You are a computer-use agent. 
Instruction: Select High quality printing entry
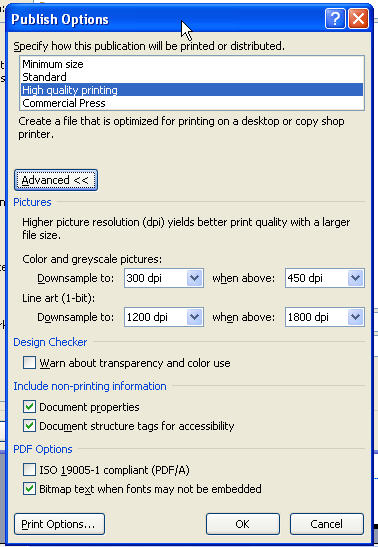192,90
